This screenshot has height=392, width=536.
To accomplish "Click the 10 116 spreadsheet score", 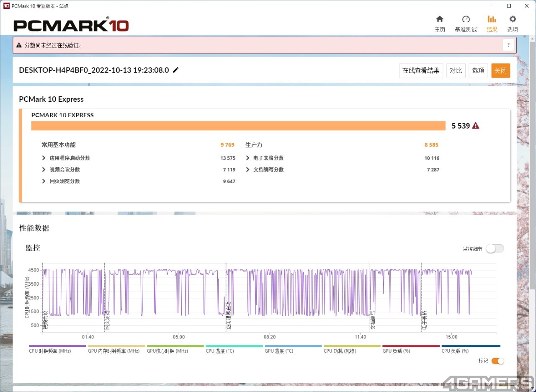I will pos(432,158).
